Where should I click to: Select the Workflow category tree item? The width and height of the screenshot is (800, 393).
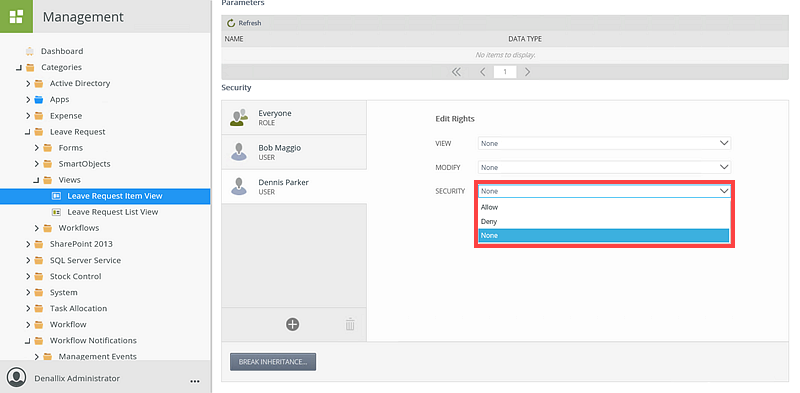click(x=68, y=324)
